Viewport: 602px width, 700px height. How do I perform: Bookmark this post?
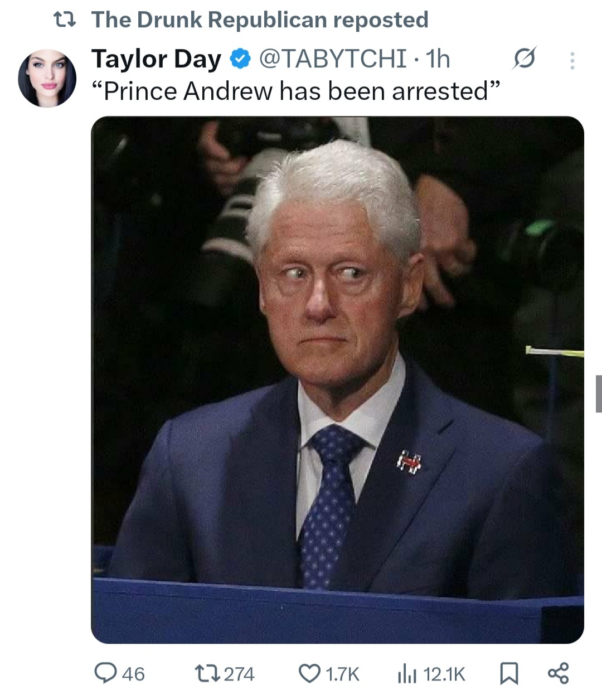(x=508, y=673)
